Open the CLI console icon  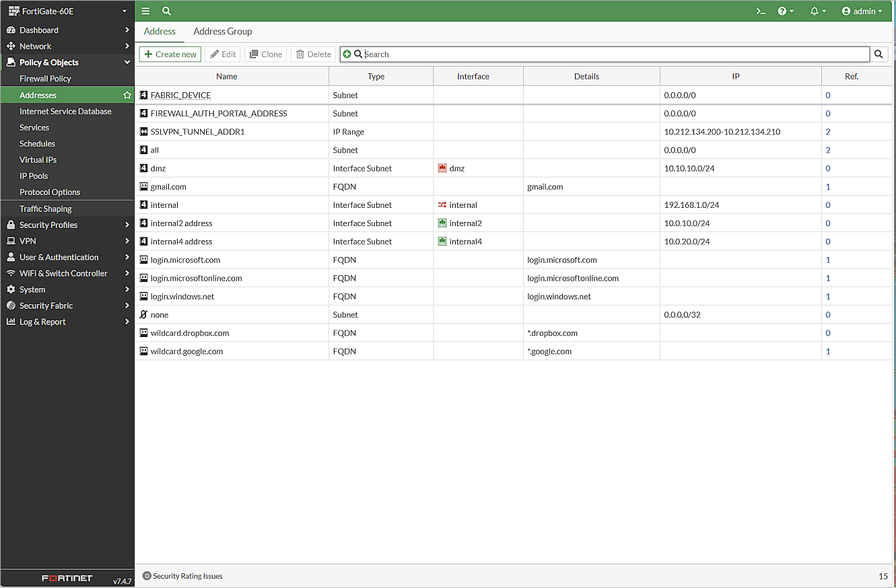pyautogui.click(x=760, y=11)
